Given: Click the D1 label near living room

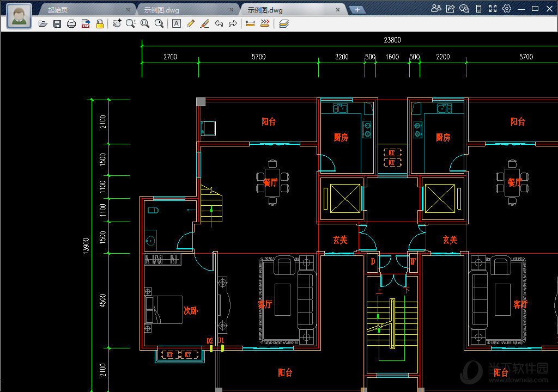Looking at the screenshot, I should pyautogui.click(x=221, y=340).
